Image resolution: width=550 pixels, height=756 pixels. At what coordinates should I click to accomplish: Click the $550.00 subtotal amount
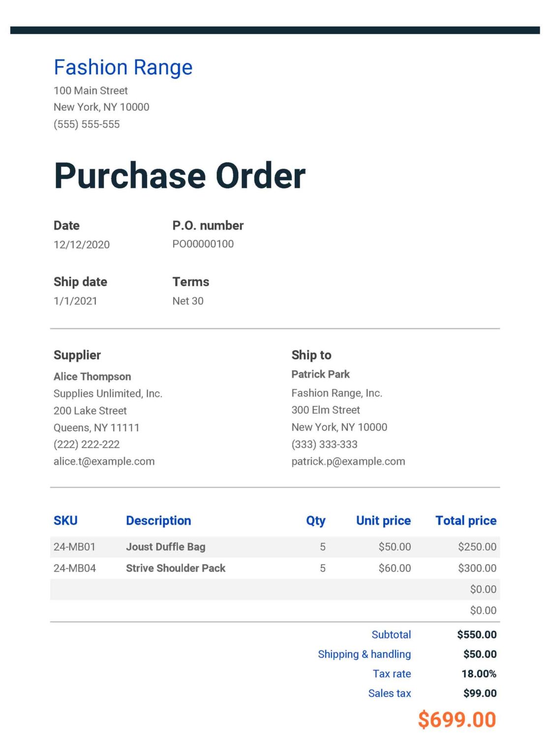(476, 634)
